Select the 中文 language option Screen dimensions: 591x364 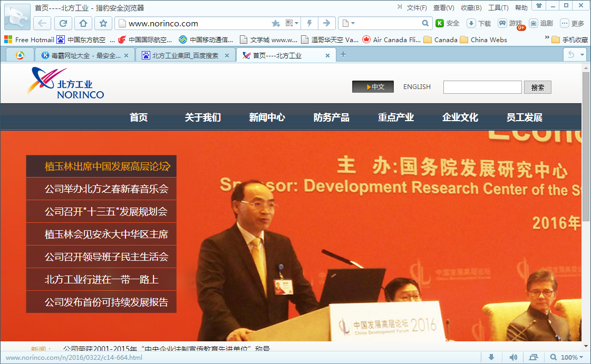pyautogui.click(x=373, y=87)
